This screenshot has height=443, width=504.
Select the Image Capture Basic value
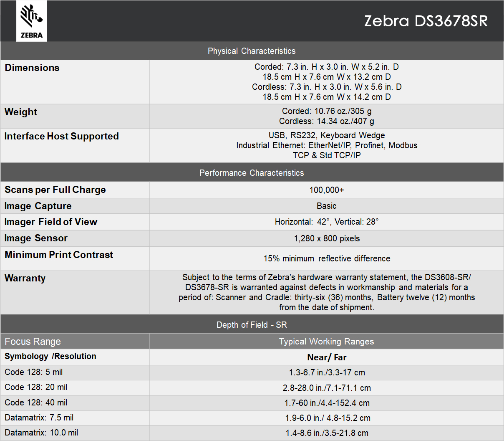coord(326,206)
